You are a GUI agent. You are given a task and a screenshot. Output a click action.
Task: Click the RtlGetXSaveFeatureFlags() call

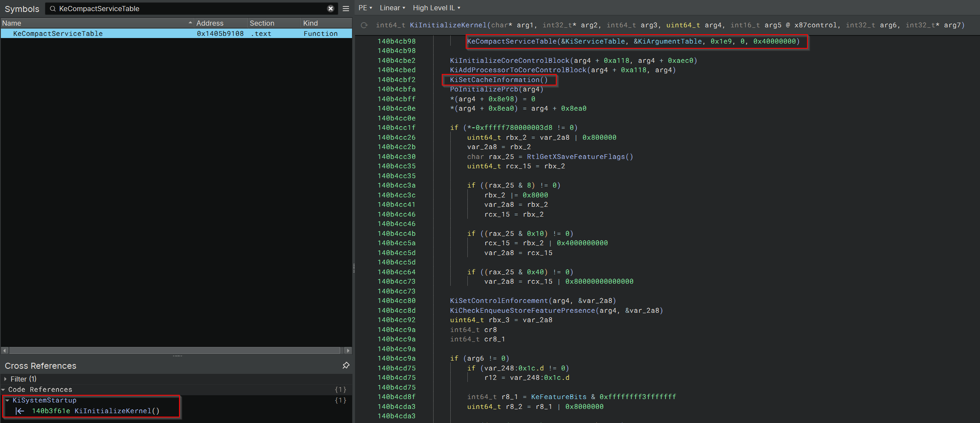(580, 157)
